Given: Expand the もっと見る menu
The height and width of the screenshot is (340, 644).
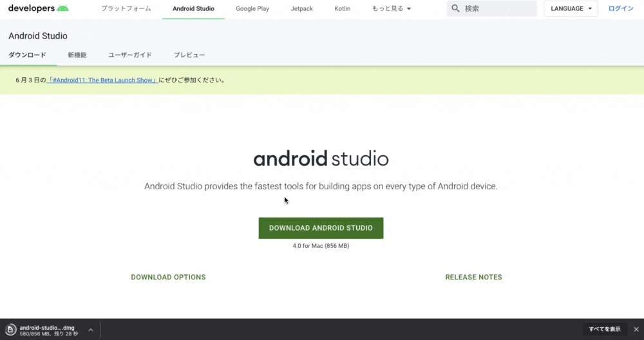Looking at the screenshot, I should (392, 8).
